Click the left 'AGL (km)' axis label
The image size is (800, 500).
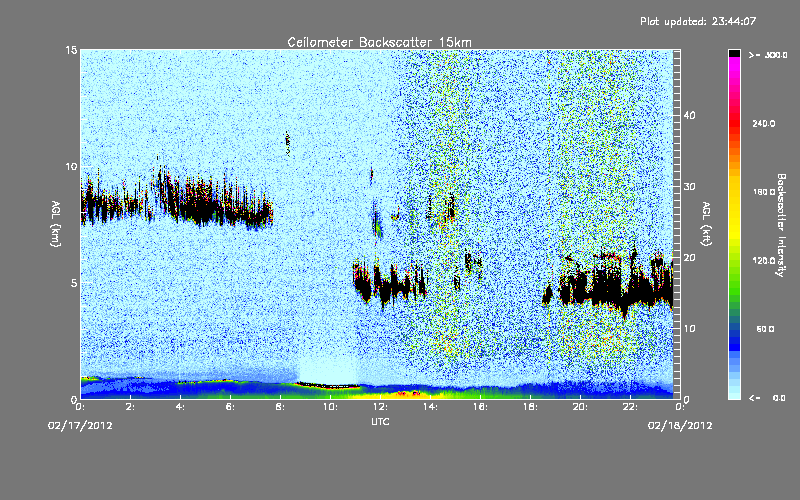[56, 224]
